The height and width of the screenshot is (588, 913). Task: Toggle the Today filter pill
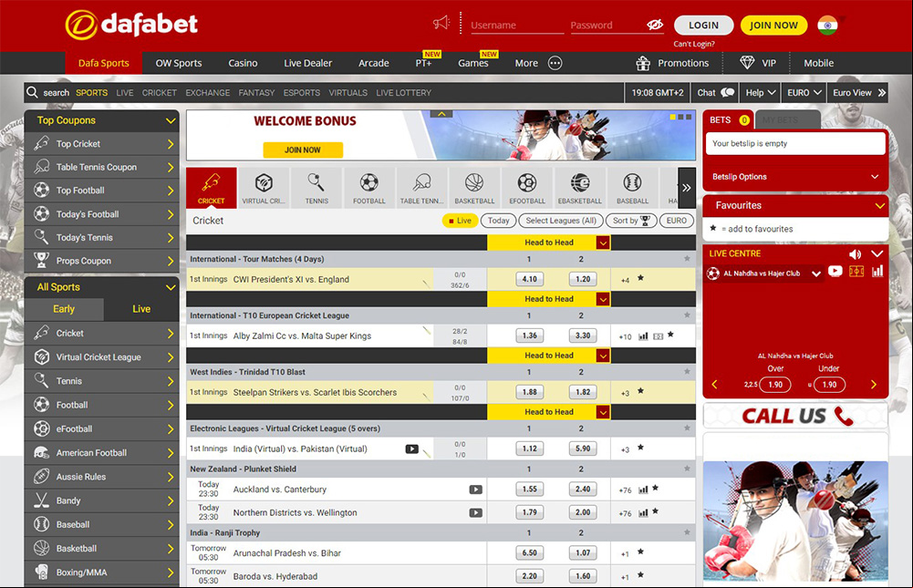(498, 221)
